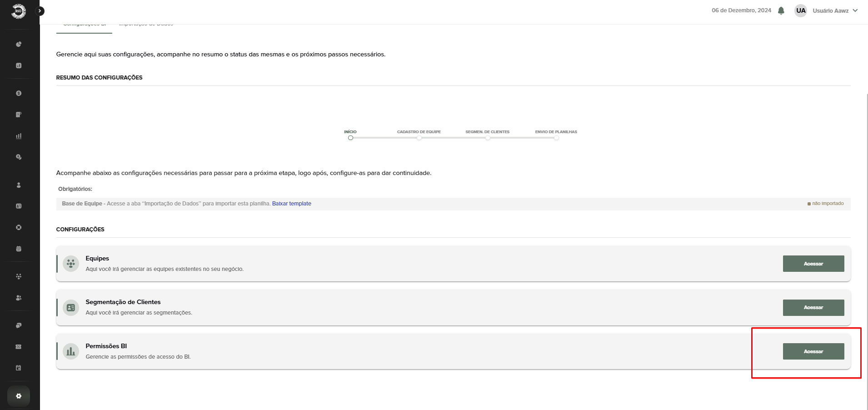Image resolution: width=868 pixels, height=410 pixels.
Task: Open the settings gear in sidebar
Action: pos(19,396)
